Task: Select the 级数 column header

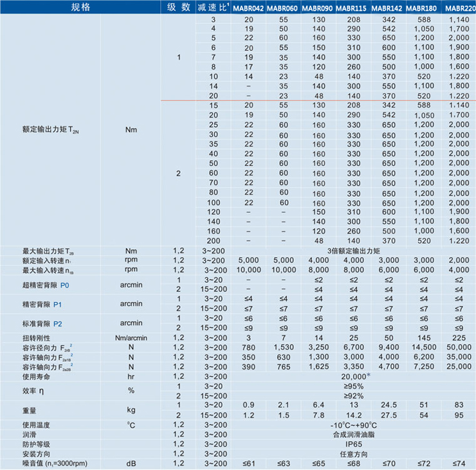Action: 178,7
